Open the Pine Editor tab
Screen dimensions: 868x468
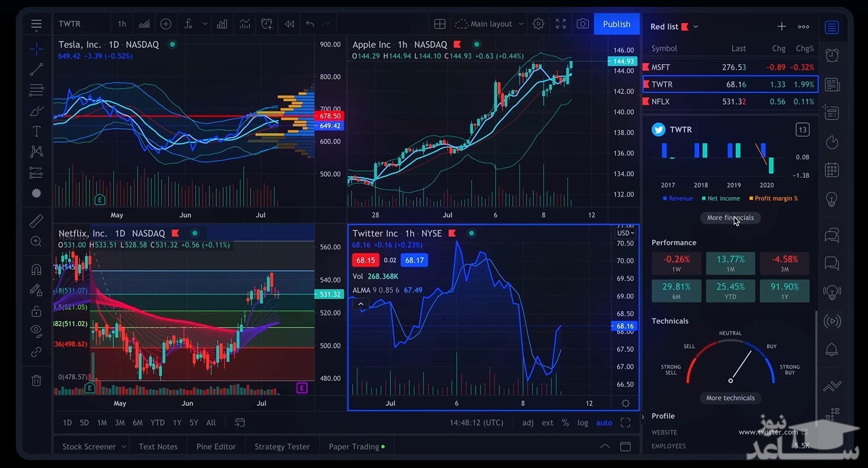[216, 446]
